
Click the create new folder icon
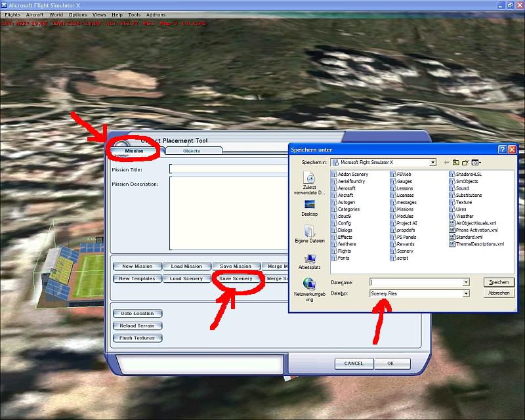click(x=465, y=163)
